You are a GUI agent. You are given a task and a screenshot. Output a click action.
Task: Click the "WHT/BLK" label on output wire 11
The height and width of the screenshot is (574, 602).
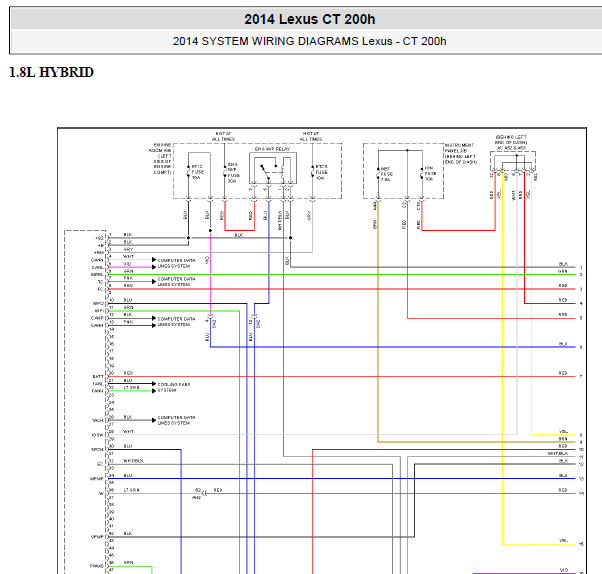(558, 453)
